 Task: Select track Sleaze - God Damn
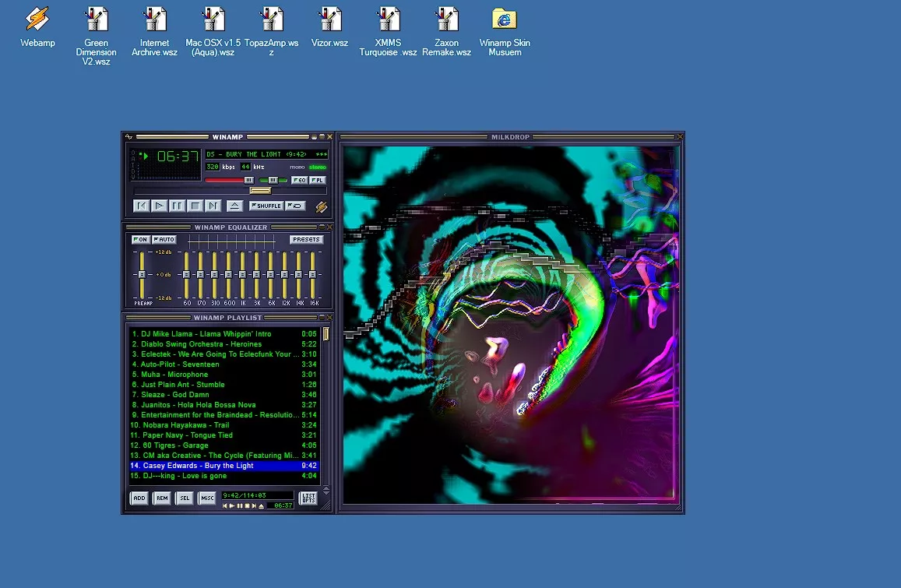223,394
